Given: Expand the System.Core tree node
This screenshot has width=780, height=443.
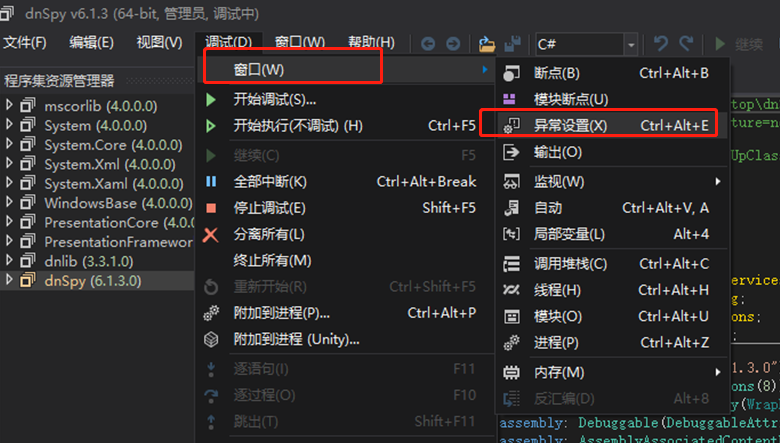Looking at the screenshot, I should click(x=8, y=144).
